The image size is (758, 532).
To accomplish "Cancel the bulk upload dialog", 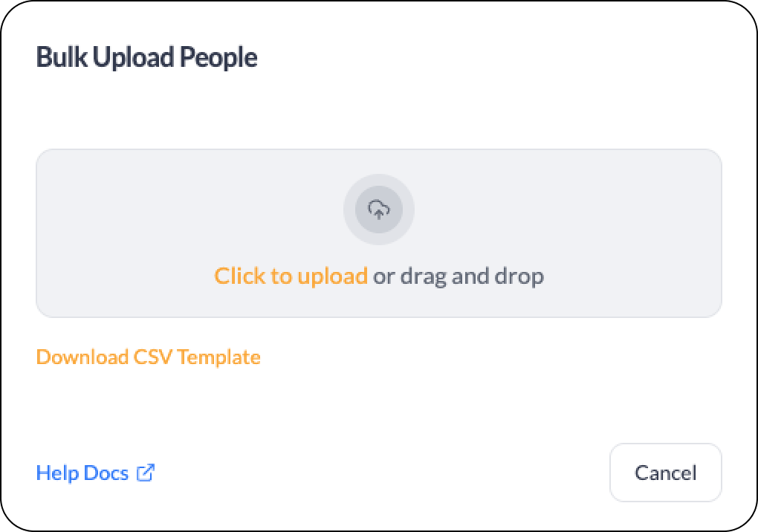I will click(x=666, y=473).
